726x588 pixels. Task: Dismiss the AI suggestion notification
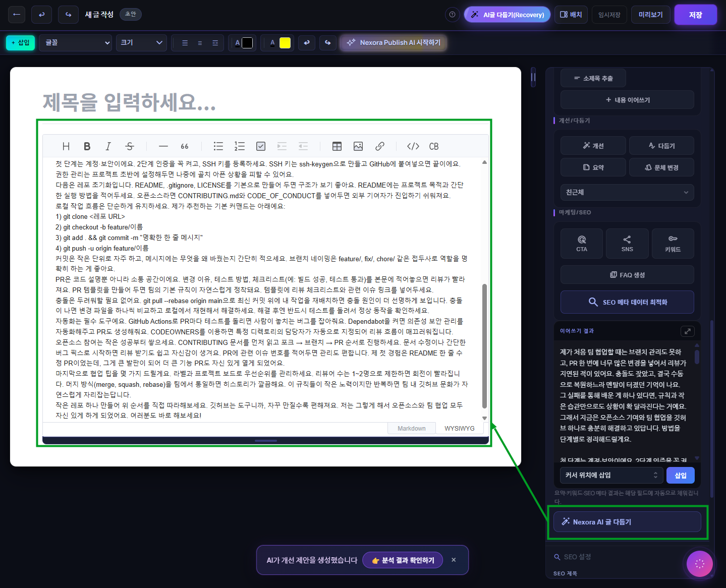coord(454,560)
